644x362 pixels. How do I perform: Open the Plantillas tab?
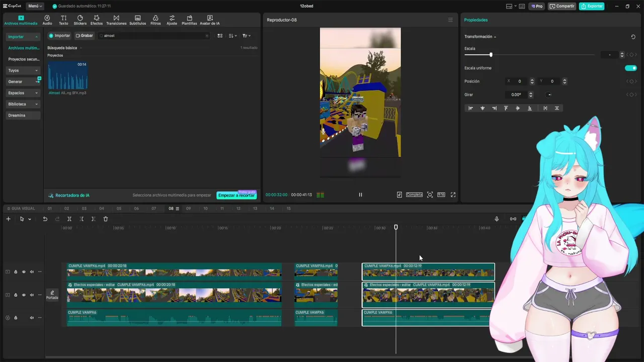[189, 20]
